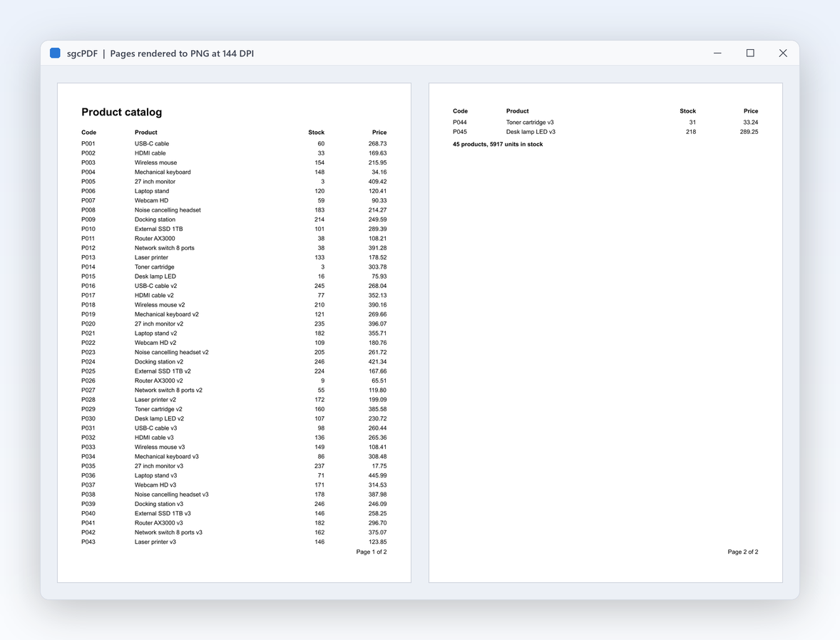Close the sgcPDF window
The height and width of the screenshot is (640, 840).
(x=783, y=53)
